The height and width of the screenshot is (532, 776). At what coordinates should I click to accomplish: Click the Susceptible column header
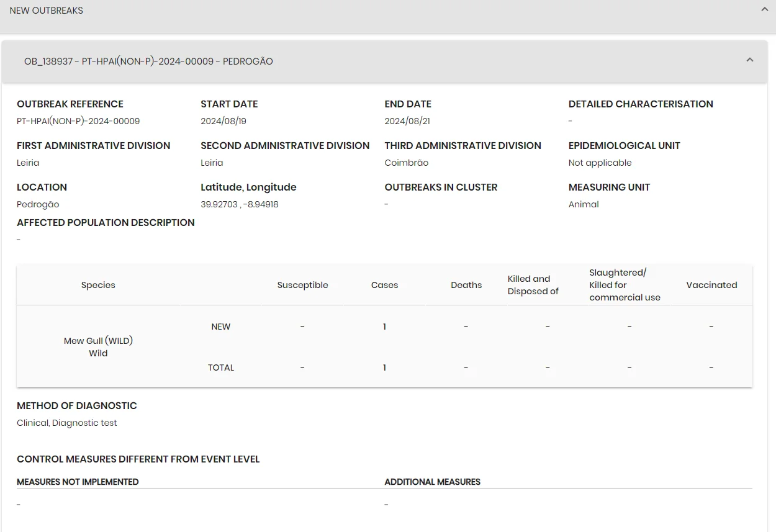(x=302, y=285)
